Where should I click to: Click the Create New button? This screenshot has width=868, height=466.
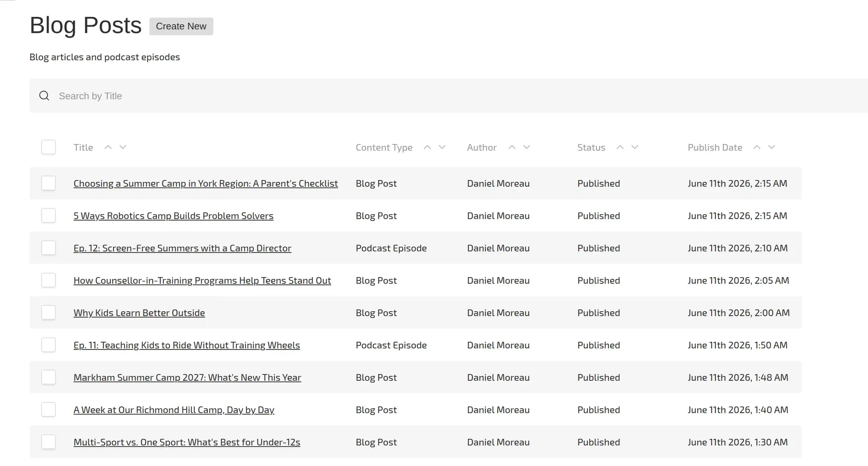click(181, 26)
